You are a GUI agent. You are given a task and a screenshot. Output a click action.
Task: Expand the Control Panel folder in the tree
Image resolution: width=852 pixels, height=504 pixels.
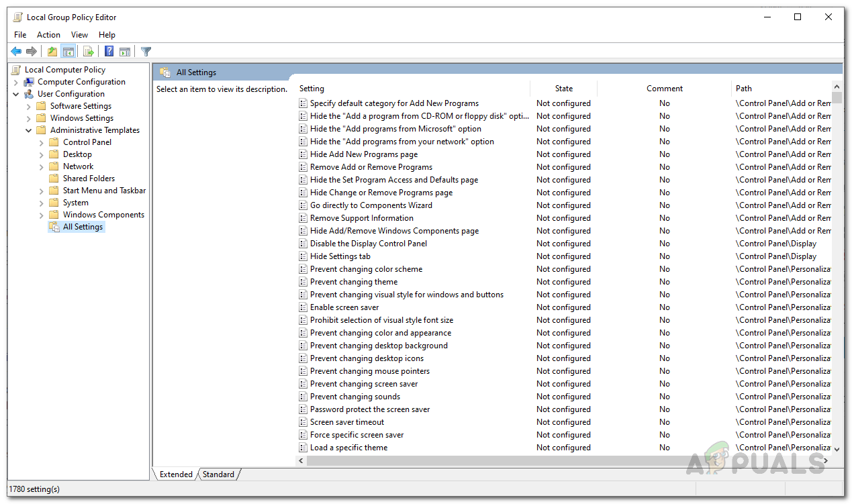coord(42,142)
